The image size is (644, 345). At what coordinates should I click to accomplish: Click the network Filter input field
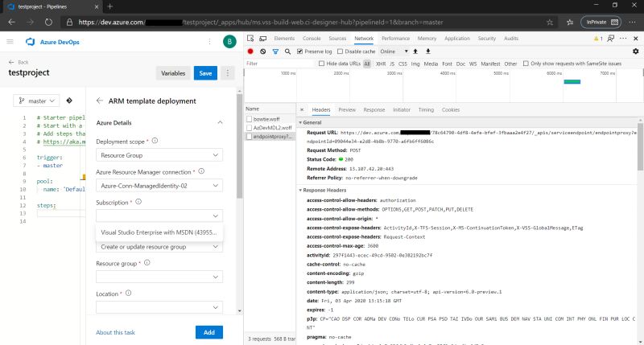pyautogui.click(x=281, y=64)
